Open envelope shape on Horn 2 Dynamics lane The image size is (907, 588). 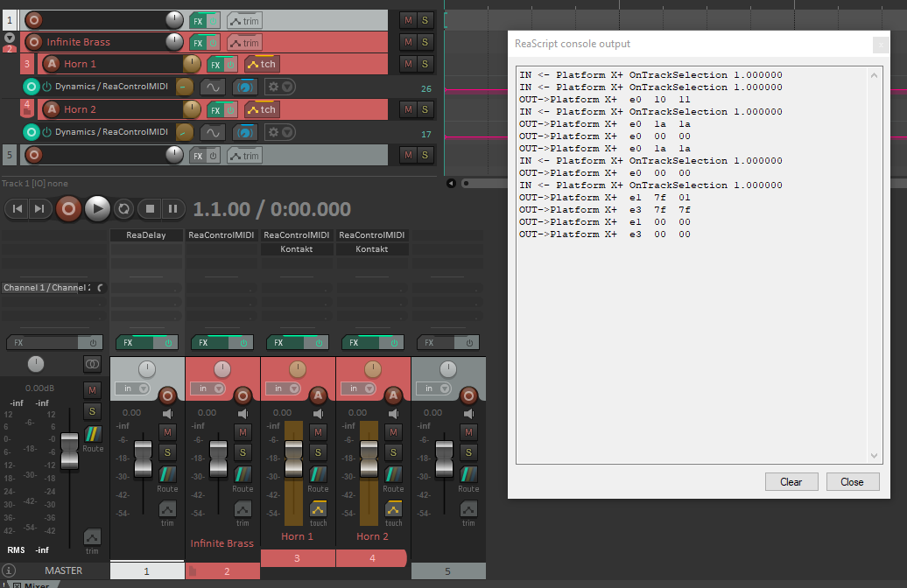click(213, 133)
